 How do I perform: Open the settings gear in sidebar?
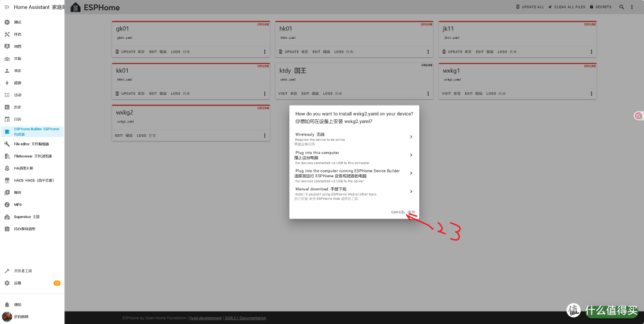point(7,283)
